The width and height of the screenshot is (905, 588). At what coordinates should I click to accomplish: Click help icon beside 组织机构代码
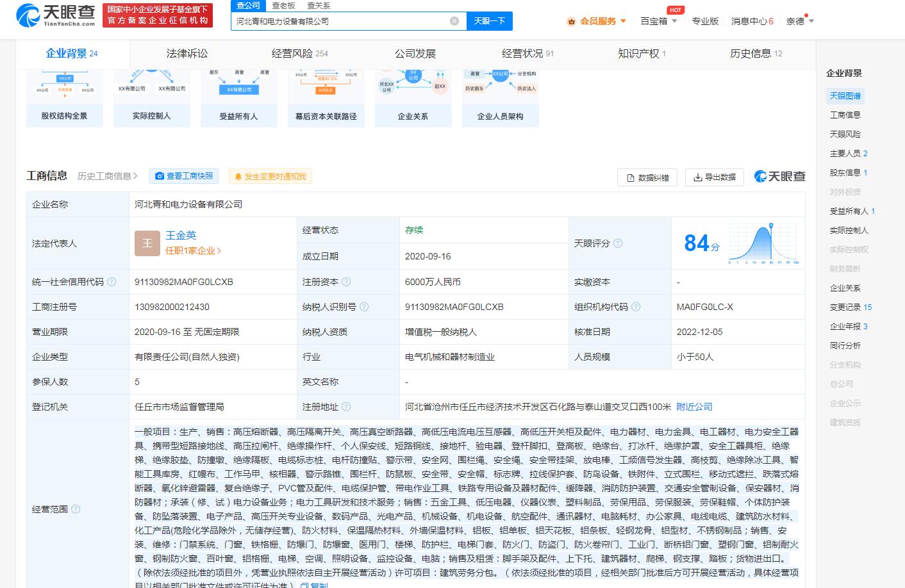(636, 307)
